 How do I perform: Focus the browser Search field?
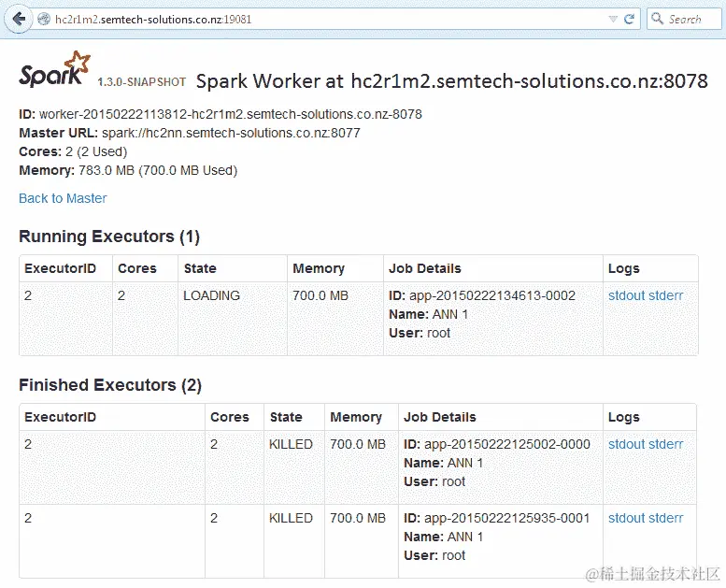point(684,19)
